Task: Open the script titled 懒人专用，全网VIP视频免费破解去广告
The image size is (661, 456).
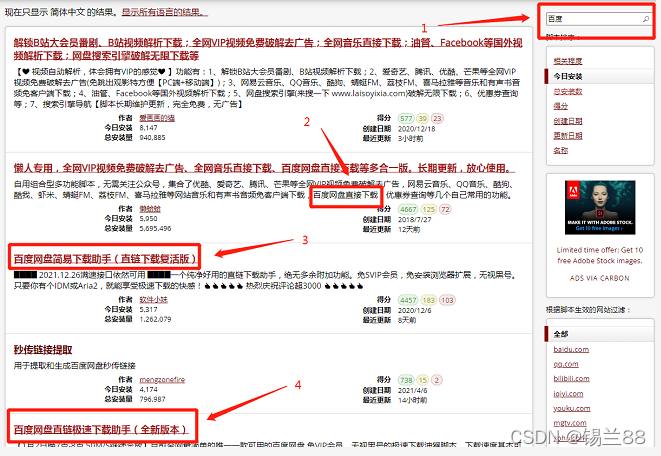Action: pos(264,168)
